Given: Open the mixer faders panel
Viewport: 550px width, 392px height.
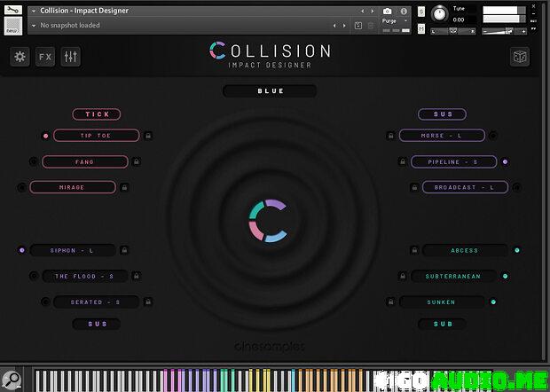Looking at the screenshot, I should [70, 57].
